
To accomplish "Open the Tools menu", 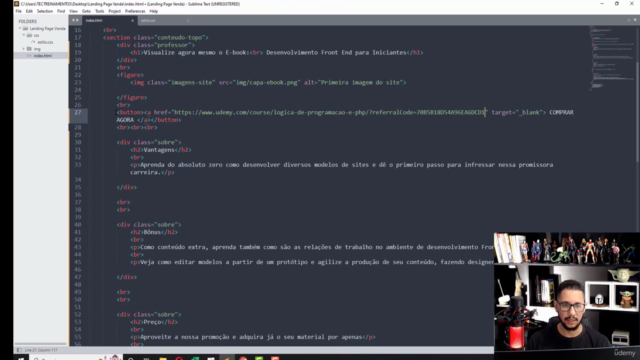I will click(x=100, y=11).
